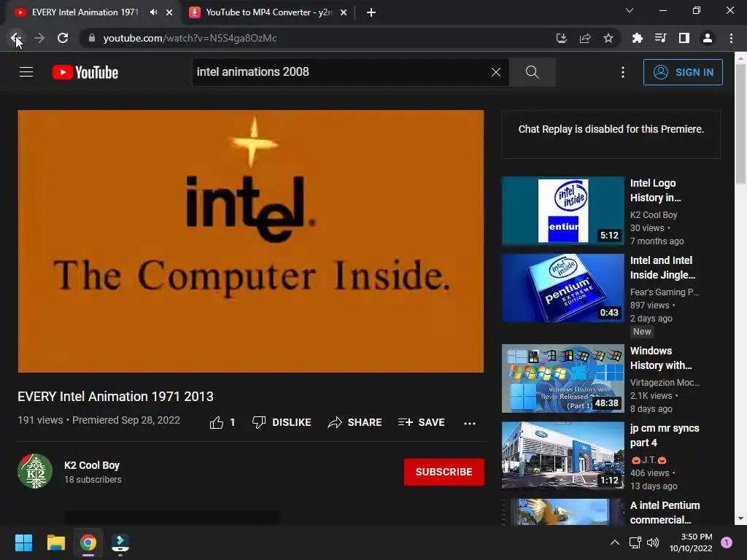Open Intel and Intel Inside Jingle thumbnail
The height and width of the screenshot is (560, 747).
562,287
